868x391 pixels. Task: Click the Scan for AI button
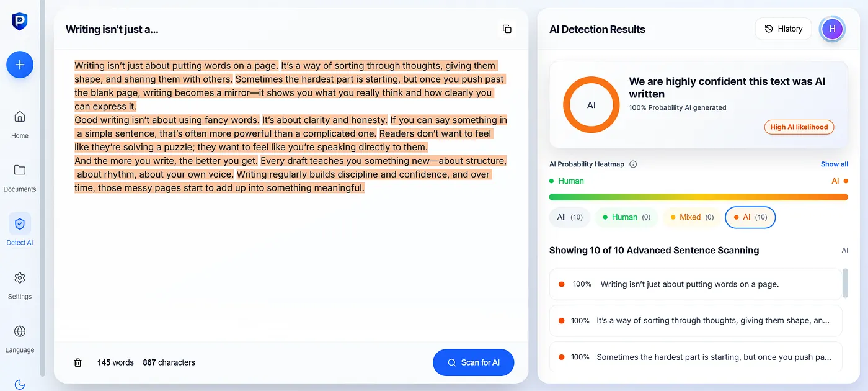point(474,362)
